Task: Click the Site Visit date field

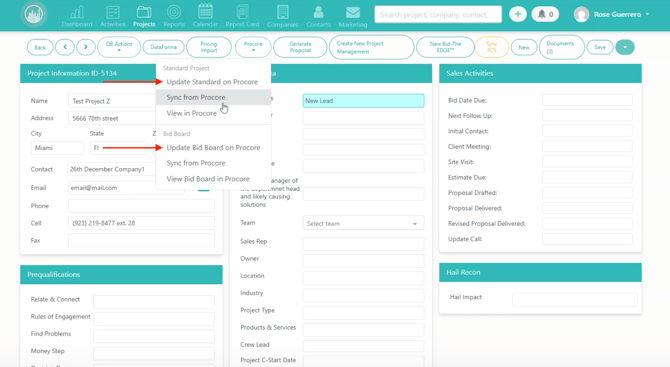Action: [587, 161]
